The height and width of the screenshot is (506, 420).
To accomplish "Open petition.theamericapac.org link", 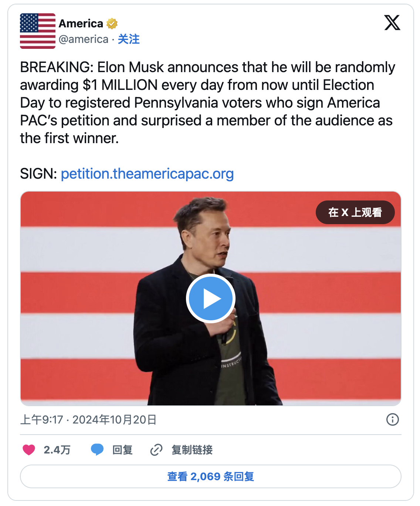I will pos(147,173).
